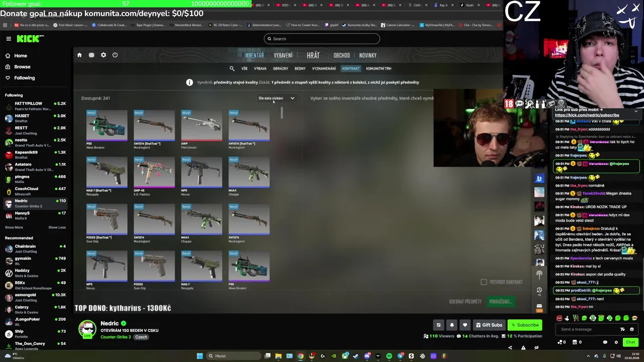Open the emote picker smiley icon

(632, 329)
